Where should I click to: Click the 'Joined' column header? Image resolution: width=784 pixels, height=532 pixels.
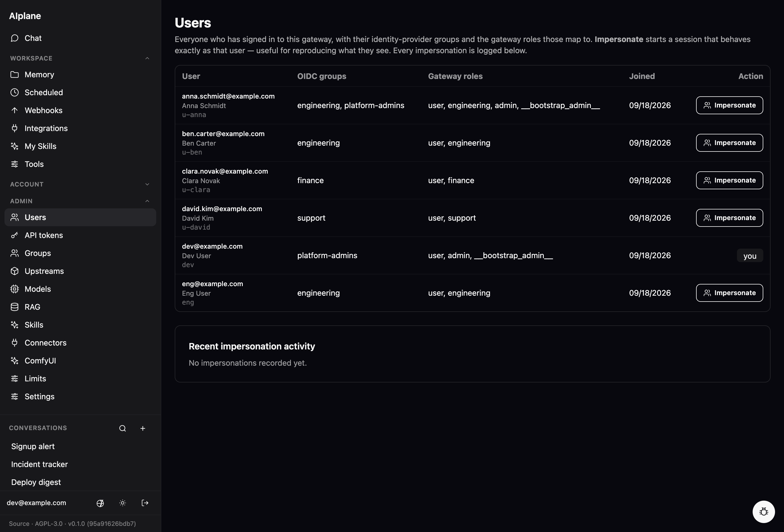[642, 76]
